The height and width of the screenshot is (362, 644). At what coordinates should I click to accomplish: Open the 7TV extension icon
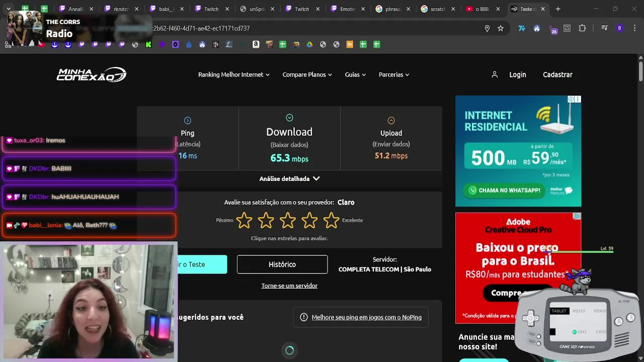tap(522, 28)
